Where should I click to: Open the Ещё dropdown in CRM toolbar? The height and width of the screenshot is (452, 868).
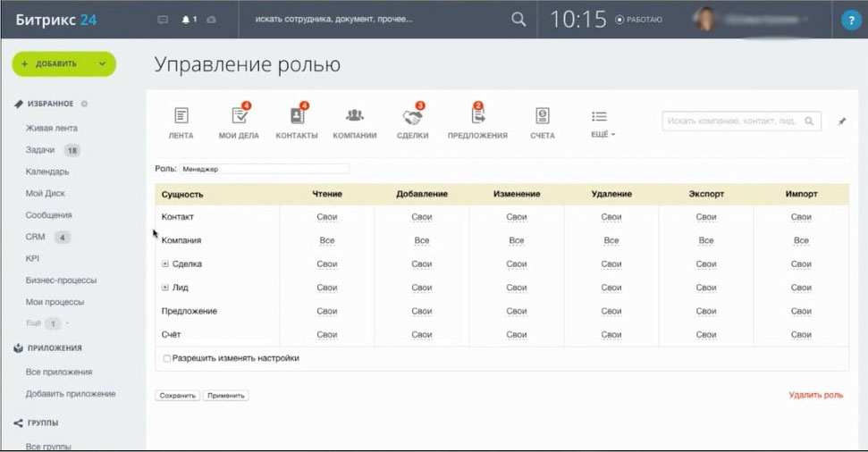(600, 123)
